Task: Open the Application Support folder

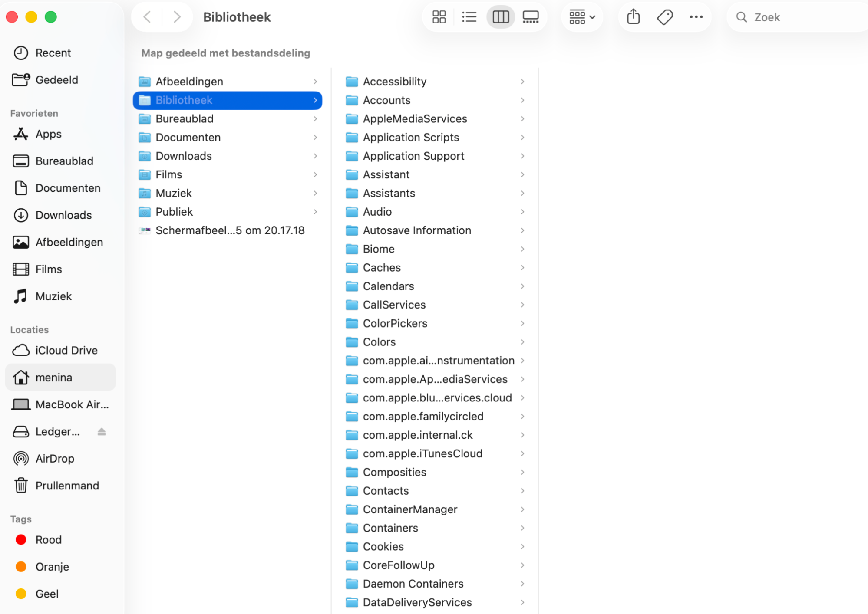Action: [x=413, y=156]
